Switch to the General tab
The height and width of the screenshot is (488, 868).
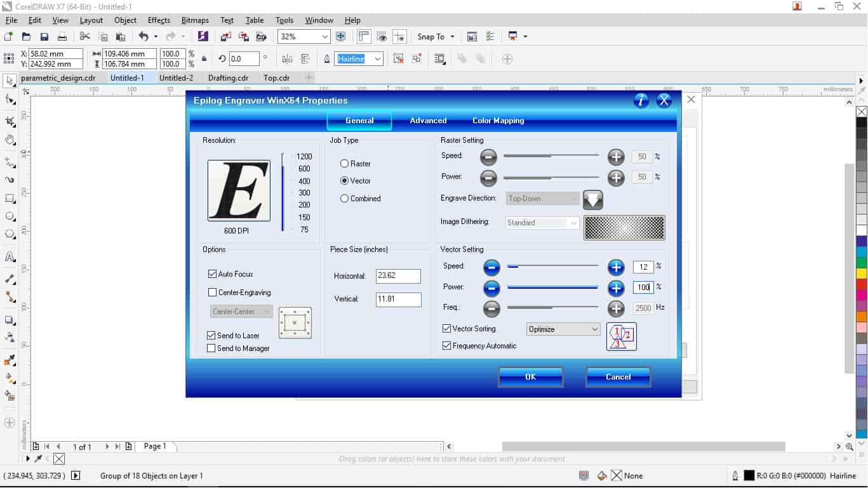click(359, 121)
